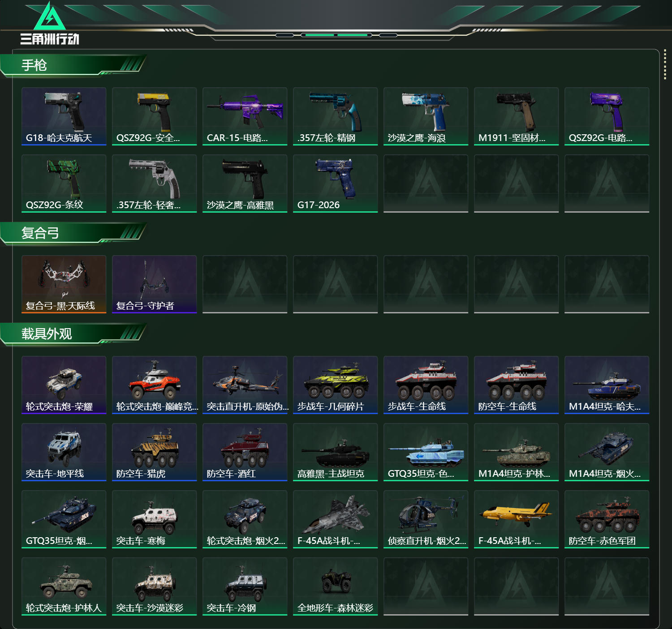Select 轮式突击炮-护林人 vehicle skin

[64, 586]
